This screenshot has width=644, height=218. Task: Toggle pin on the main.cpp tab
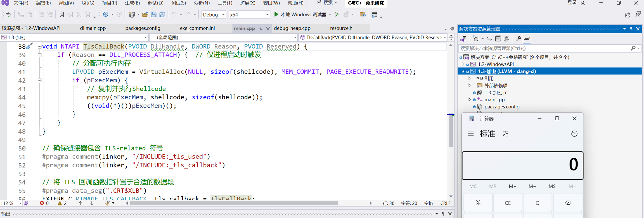(261, 29)
